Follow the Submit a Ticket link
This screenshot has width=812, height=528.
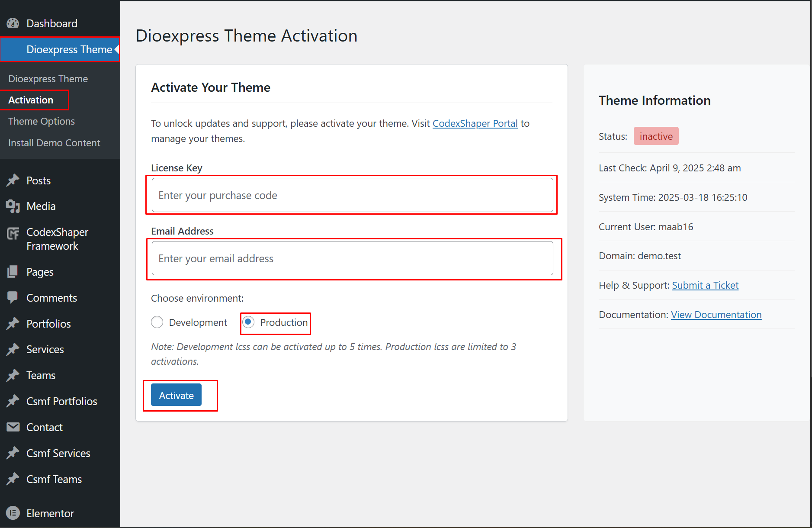pos(705,286)
